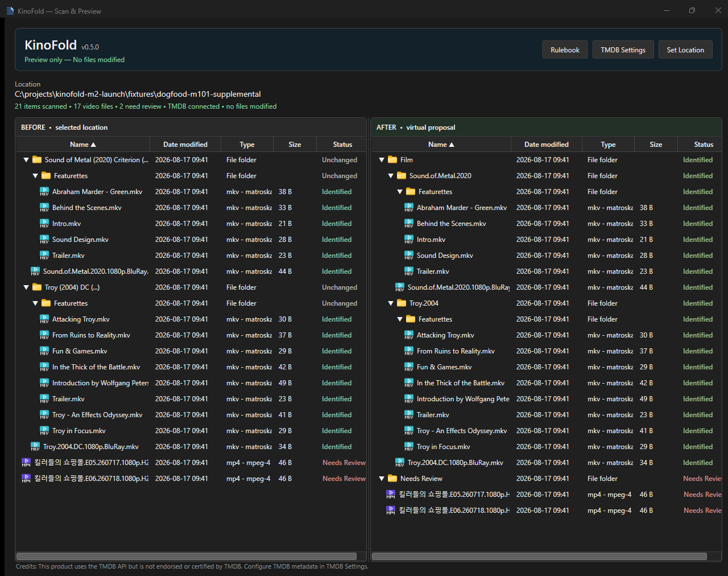Open TMDB Settings
Viewport: 728px width, 576px height.
point(623,50)
